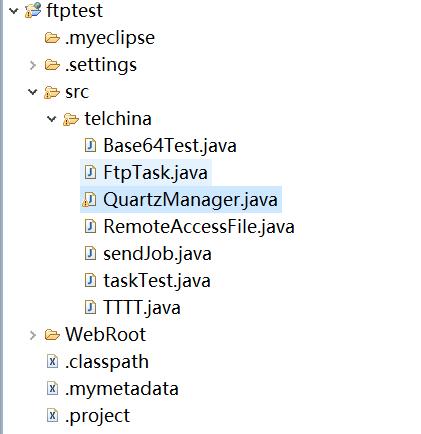Click the .classpath XML file icon
This screenshot has height=434, width=421.
(x=52, y=362)
